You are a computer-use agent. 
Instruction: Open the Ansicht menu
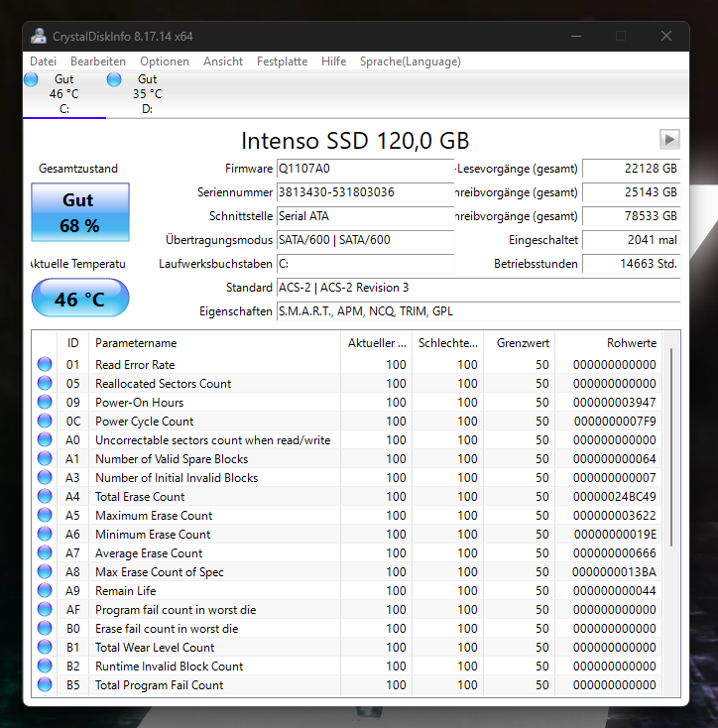coord(223,61)
